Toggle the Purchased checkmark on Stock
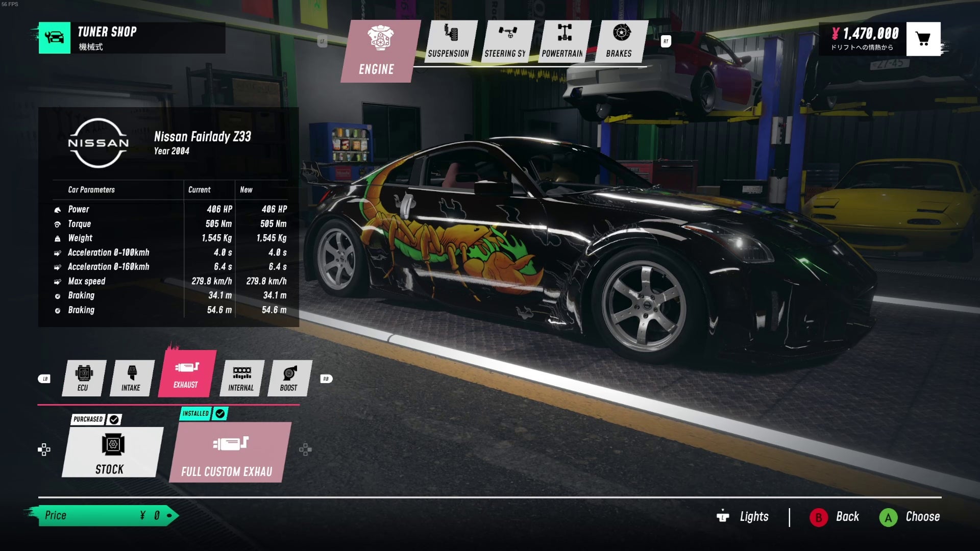980x551 pixels. 114,419
